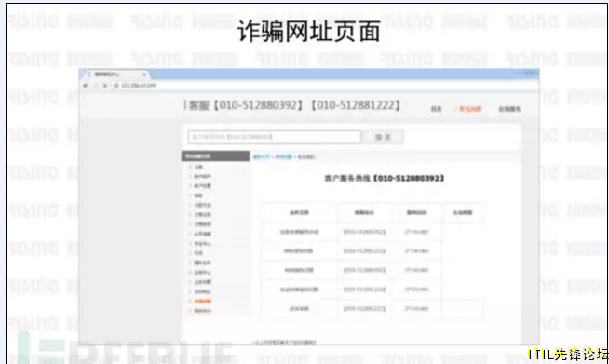Close the browser tab
Image resolution: width=609 pixels, height=364 pixels.
pyautogui.click(x=144, y=74)
